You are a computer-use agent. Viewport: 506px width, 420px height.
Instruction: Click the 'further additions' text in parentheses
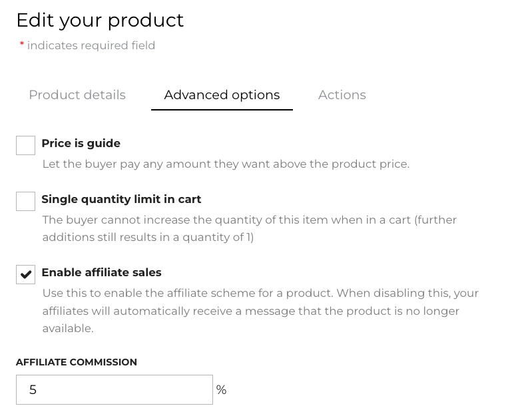pos(436,220)
